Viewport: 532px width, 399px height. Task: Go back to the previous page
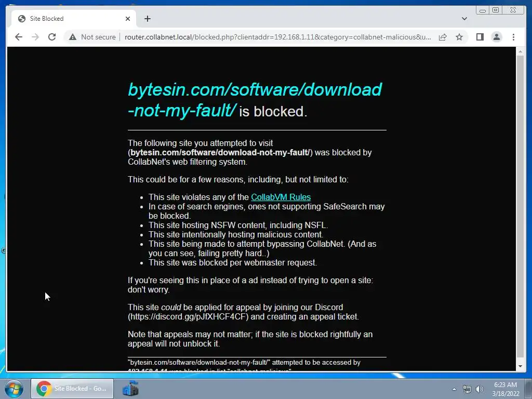19,37
